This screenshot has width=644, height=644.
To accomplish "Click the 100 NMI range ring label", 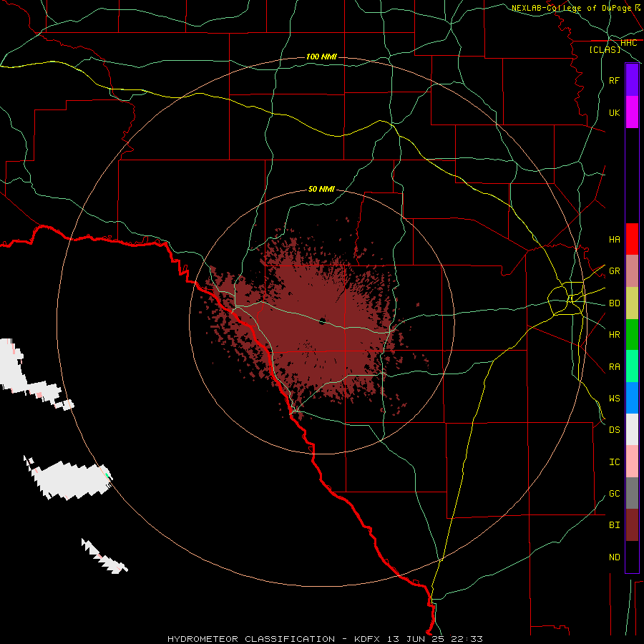I will click(321, 57).
